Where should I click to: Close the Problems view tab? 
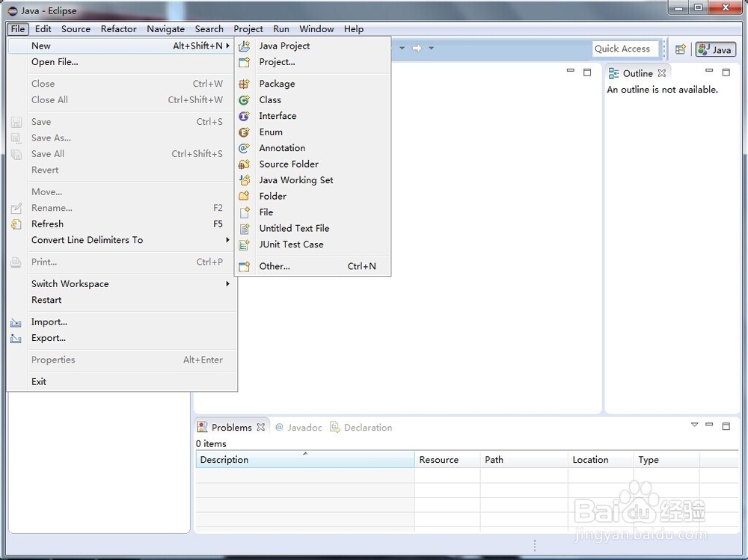(260, 428)
